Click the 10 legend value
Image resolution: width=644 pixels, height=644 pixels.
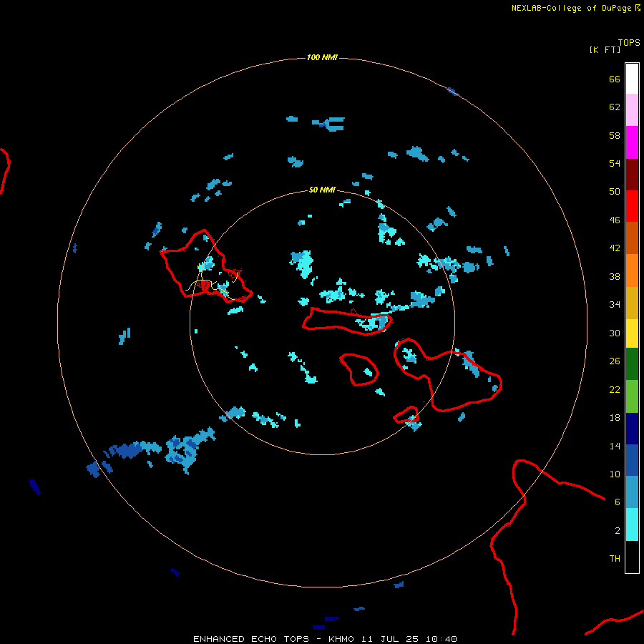point(615,474)
